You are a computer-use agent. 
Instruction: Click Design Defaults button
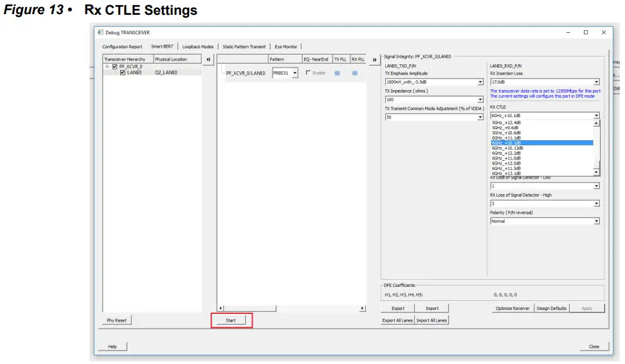552,308
